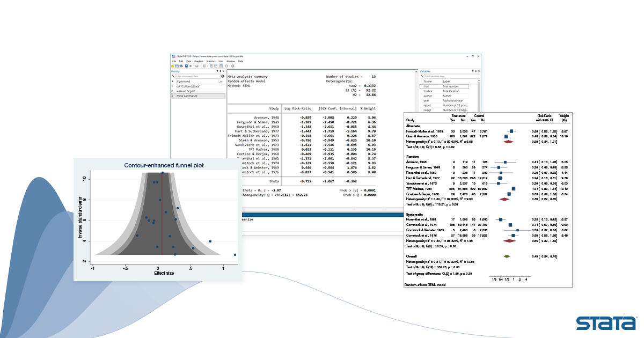Open the Help menu

pos(240,61)
